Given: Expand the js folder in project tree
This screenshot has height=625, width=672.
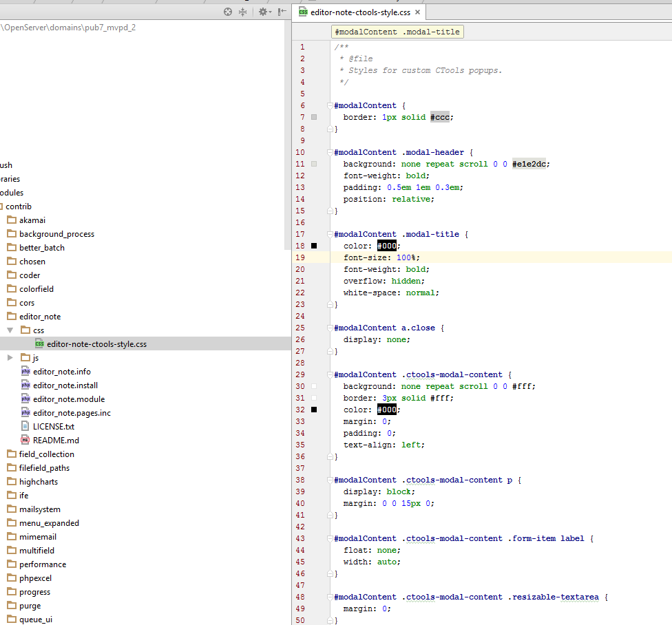Looking at the screenshot, I should [10, 358].
